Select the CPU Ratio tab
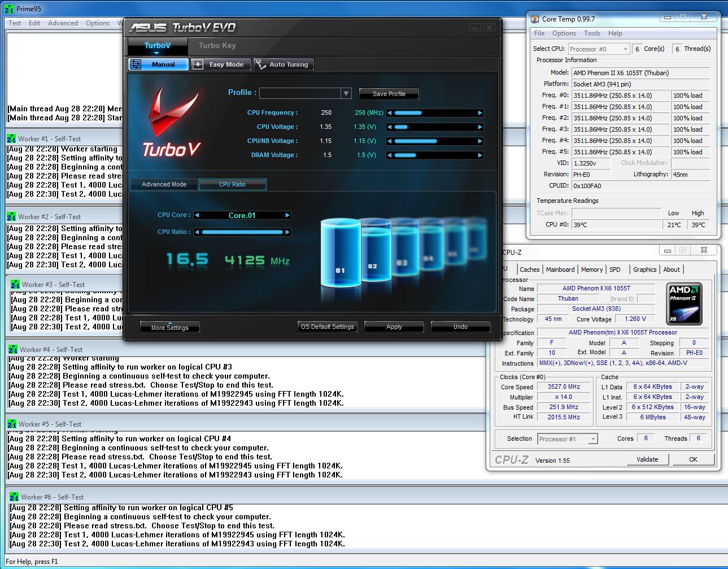Viewport: 728px width, 569px height. click(x=232, y=184)
